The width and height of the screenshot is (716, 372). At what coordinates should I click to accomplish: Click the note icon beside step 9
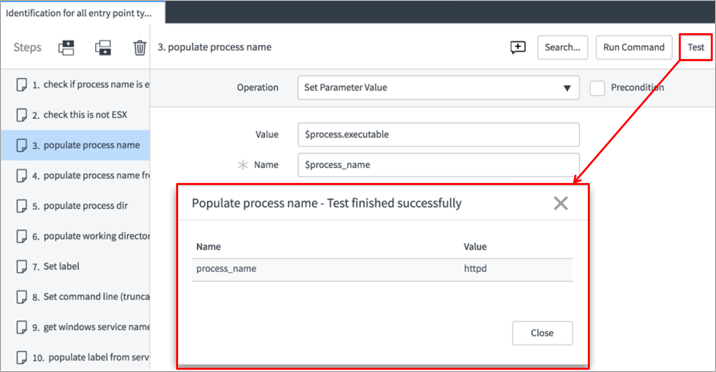coord(21,327)
